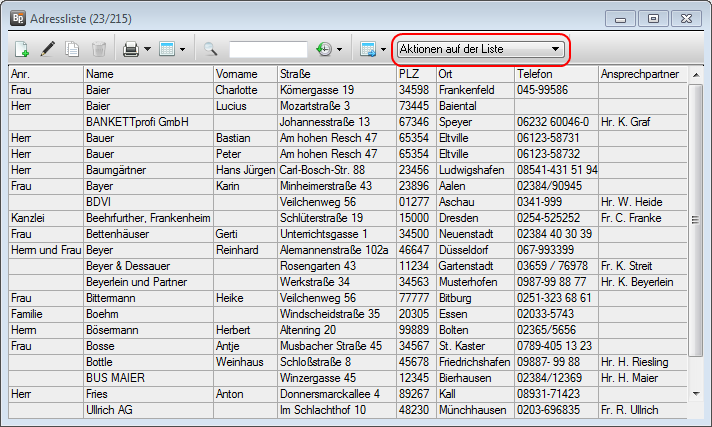This screenshot has height=427, width=712.
Task: Open the 'Aktionen auf der Liste' dropdown
Action: coord(480,48)
